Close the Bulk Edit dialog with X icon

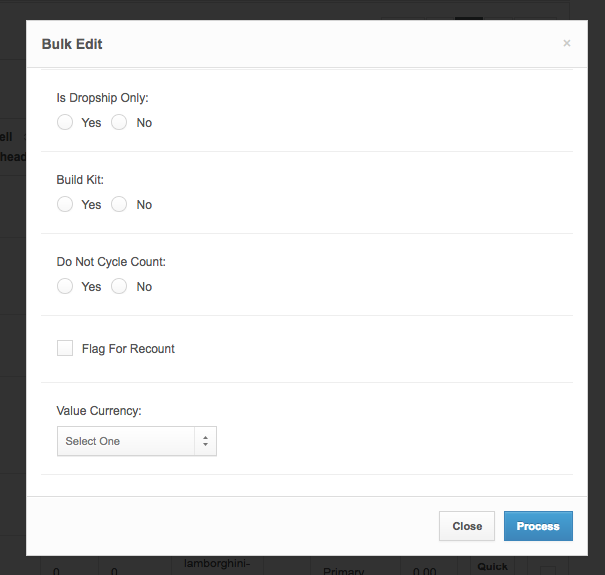click(567, 43)
